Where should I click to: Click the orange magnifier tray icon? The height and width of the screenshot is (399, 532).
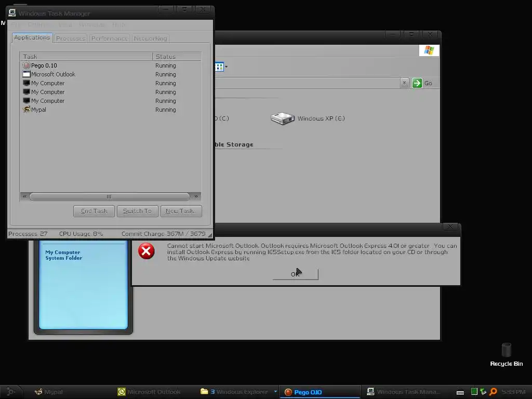tap(494, 392)
